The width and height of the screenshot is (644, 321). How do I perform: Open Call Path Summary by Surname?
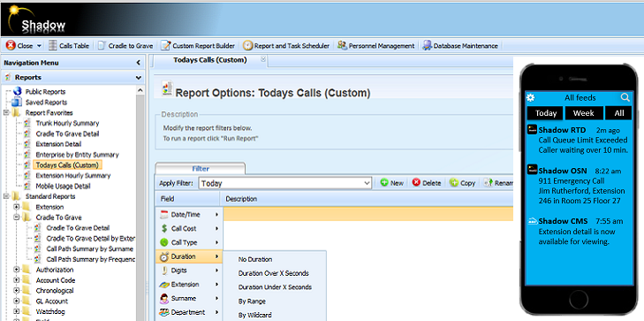tap(89, 248)
